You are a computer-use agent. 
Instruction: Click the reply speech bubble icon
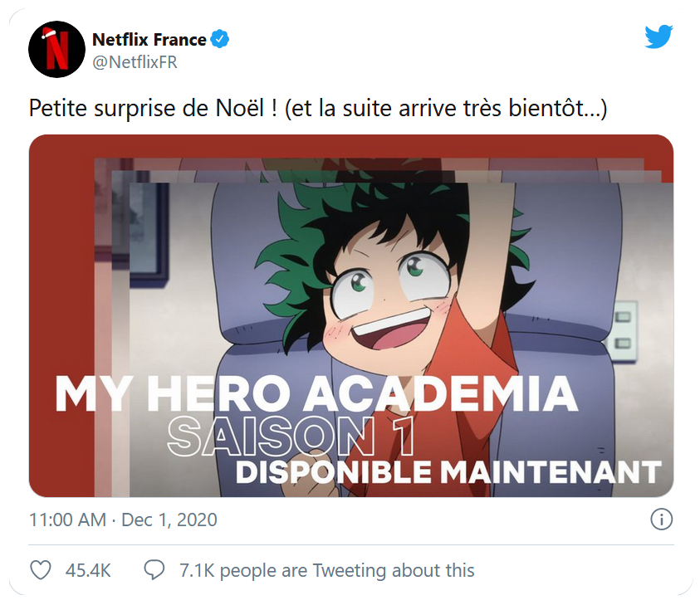(155, 570)
